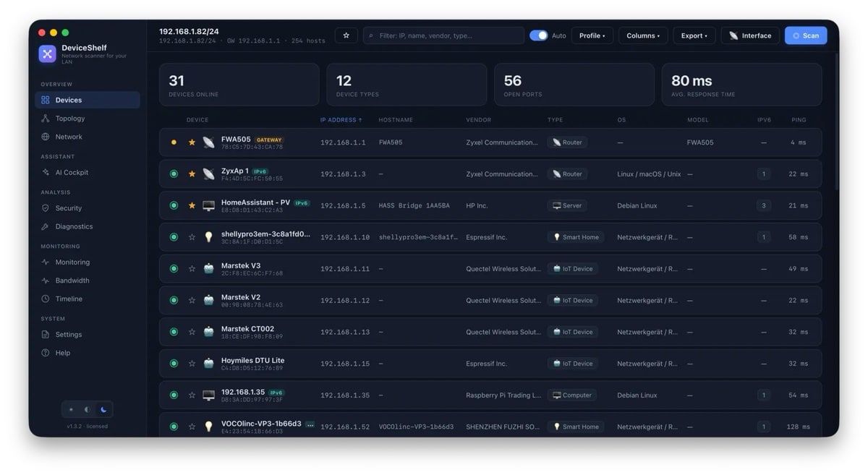Star the 192.168.1.35 device
The height and width of the screenshot is (475, 868).
192,395
